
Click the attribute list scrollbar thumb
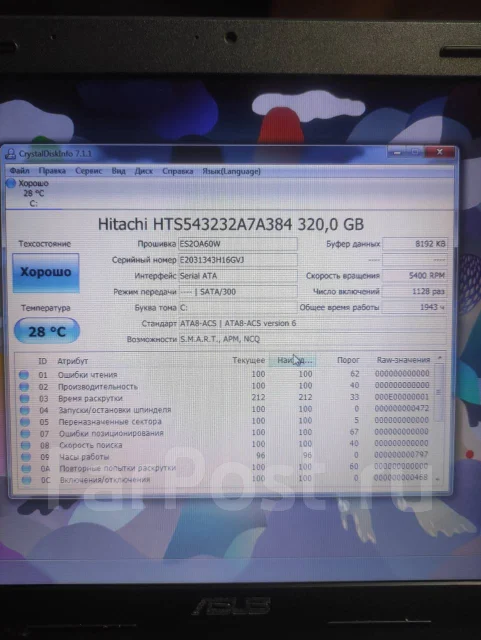click(x=439, y=393)
